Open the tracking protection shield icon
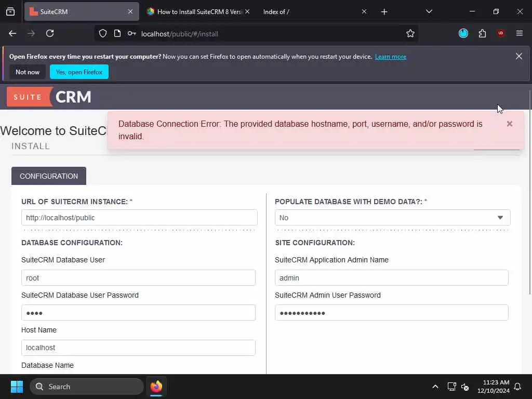 coord(103,34)
